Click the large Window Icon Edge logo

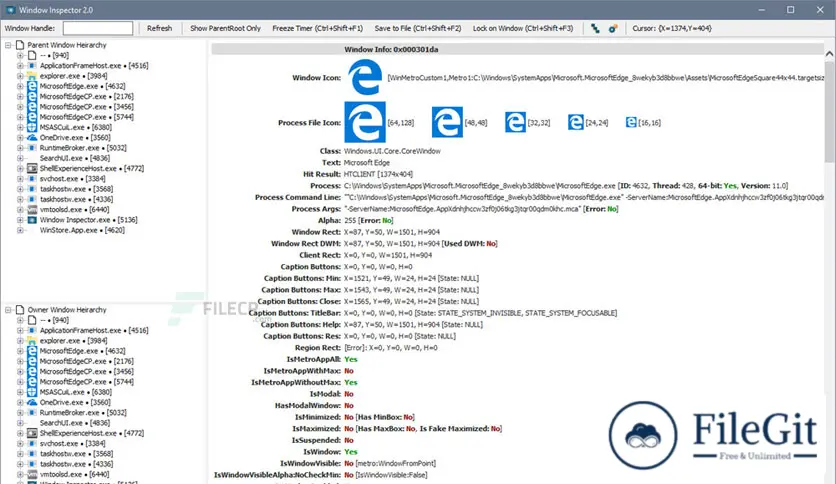365,77
